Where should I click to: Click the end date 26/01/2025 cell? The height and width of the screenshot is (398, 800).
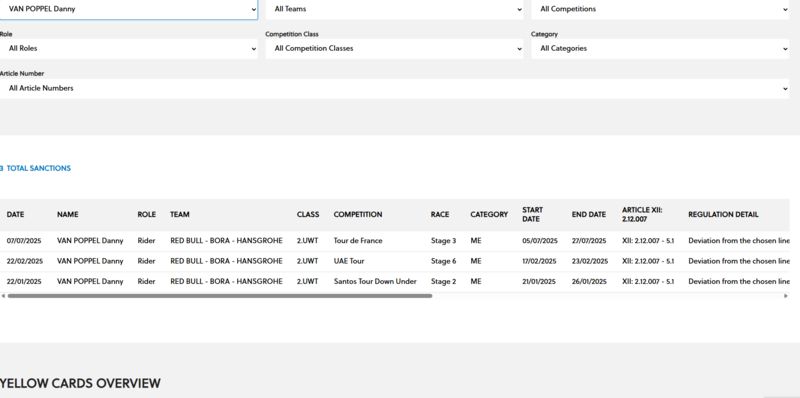coord(589,282)
